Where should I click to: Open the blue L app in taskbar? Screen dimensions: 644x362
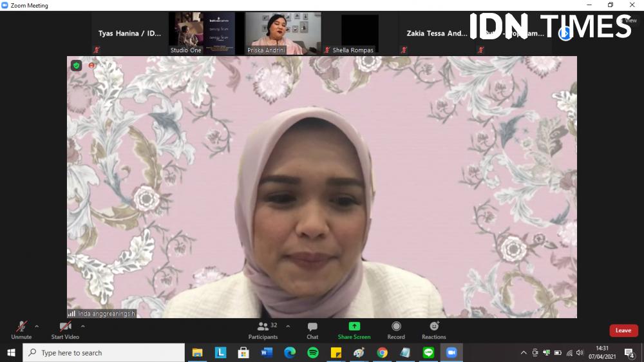tap(220, 352)
